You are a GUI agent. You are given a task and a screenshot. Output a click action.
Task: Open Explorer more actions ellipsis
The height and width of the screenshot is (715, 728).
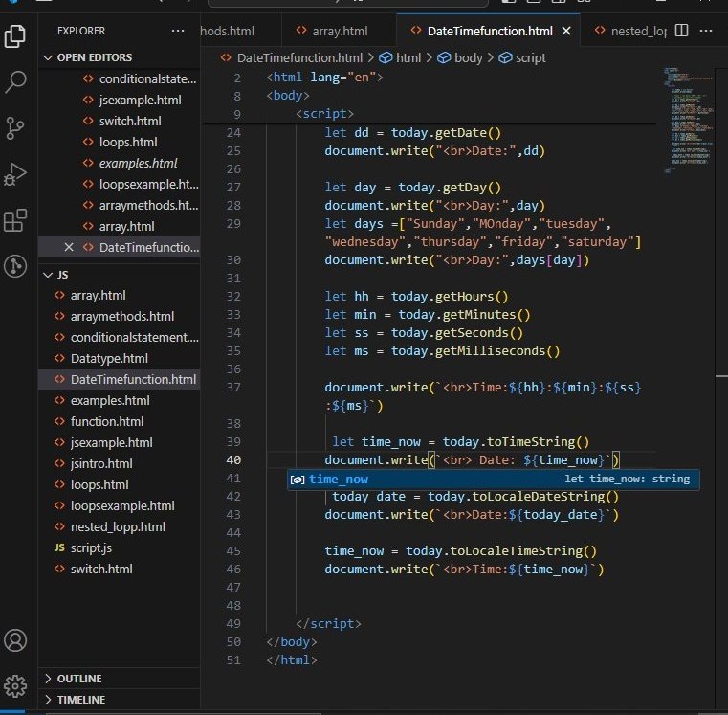pos(178,31)
